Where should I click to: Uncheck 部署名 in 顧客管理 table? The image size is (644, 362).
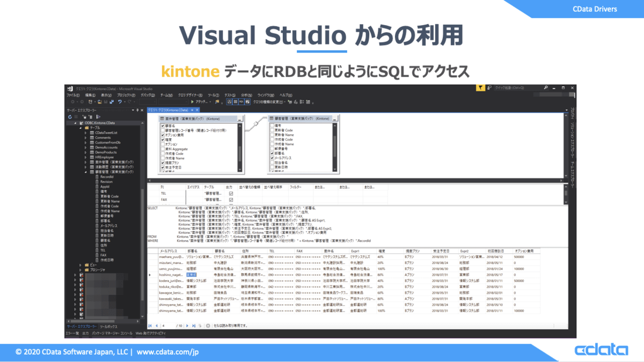coord(272,153)
